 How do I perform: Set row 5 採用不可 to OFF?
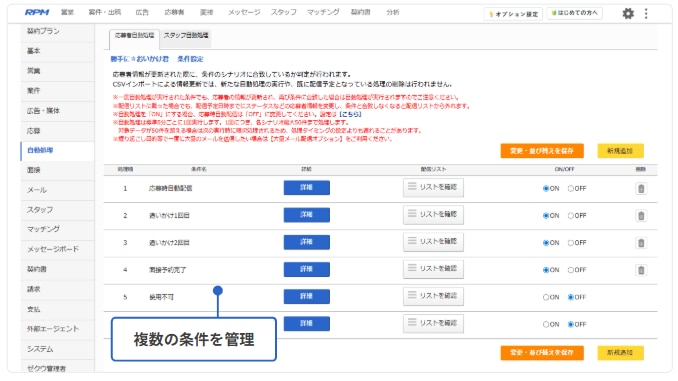point(571,297)
